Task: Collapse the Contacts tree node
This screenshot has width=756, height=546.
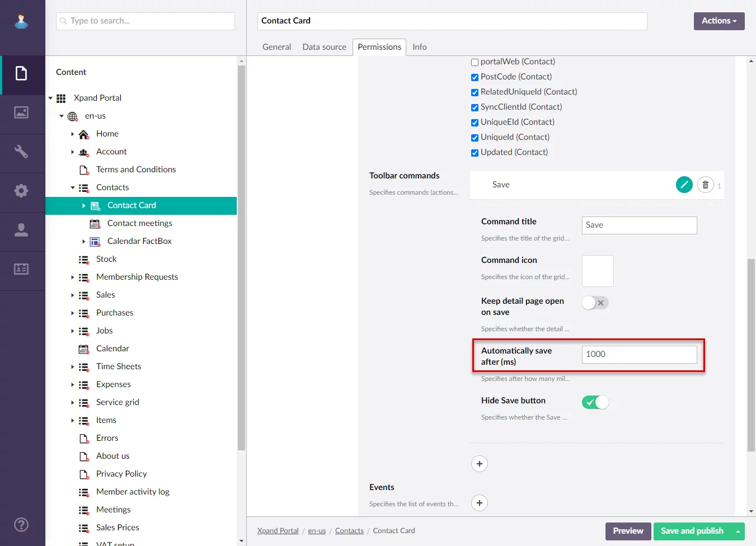Action: pos(73,187)
